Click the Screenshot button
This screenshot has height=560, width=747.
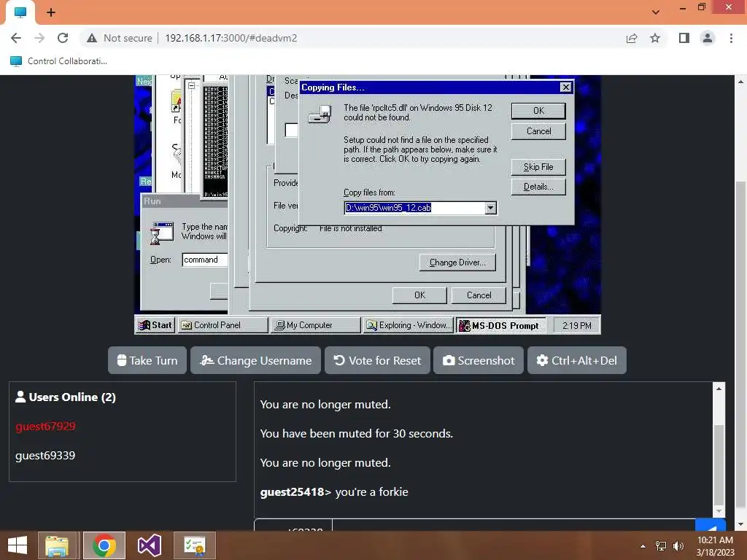[x=479, y=360]
